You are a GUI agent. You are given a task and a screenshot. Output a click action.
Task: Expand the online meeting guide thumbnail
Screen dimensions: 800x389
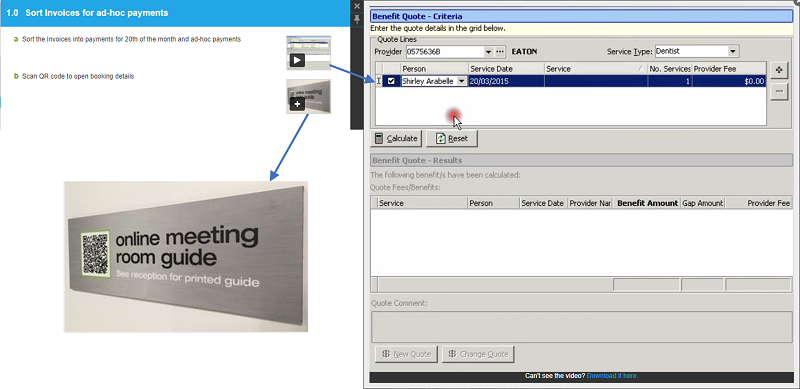(x=308, y=96)
